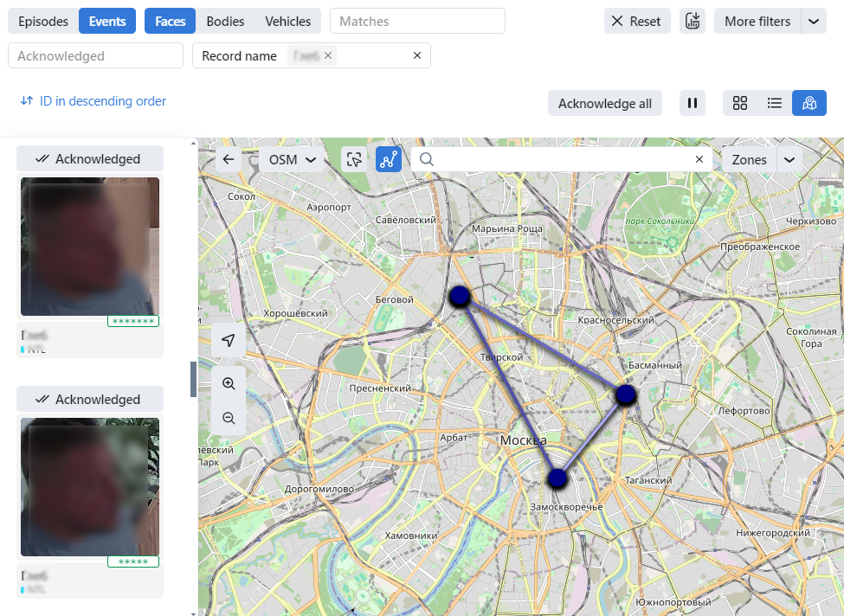Remove the Record name filter chip
This screenshot has width=844, height=616.
point(327,55)
